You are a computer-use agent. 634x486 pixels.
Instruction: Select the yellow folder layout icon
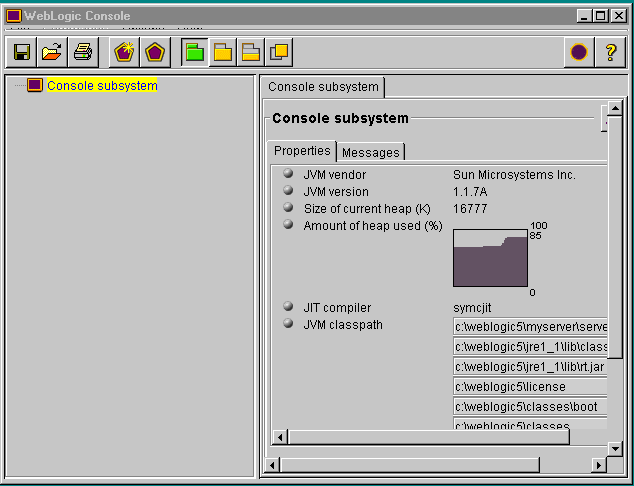click(x=223, y=52)
